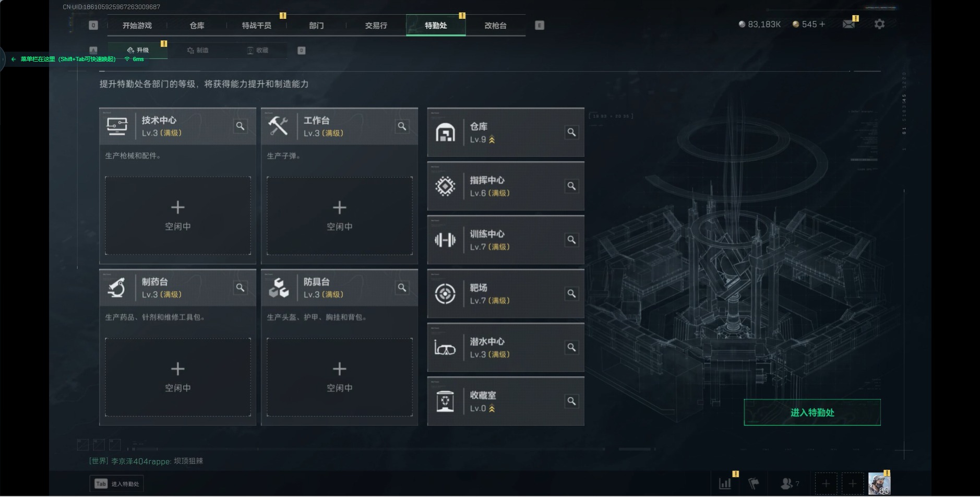Add production in 技术中心 idle slot
The height and width of the screenshot is (497, 980).
pyautogui.click(x=178, y=216)
